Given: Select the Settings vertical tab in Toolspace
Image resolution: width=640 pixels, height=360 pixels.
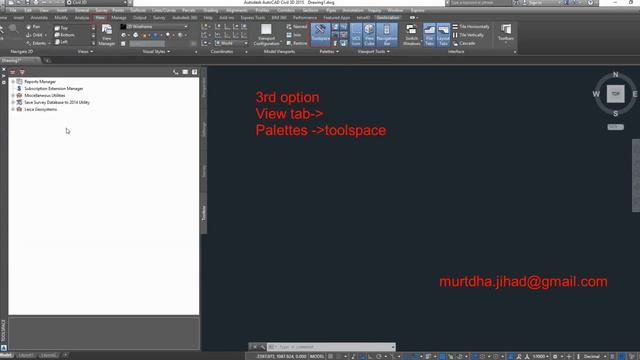Looking at the screenshot, I should (x=204, y=129).
